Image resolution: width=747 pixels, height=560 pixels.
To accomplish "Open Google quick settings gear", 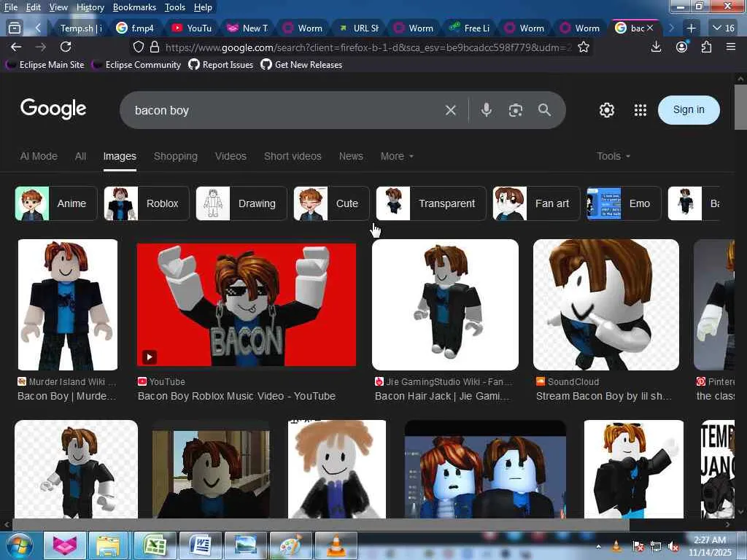I will point(606,110).
